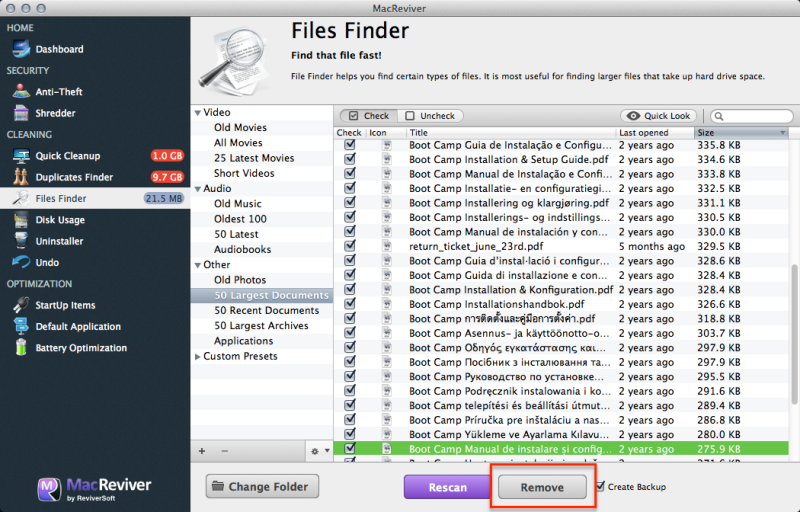Uncheck Boot Camp Installationshandbok.pdf checkbox
The width and height of the screenshot is (800, 512).
[349, 304]
